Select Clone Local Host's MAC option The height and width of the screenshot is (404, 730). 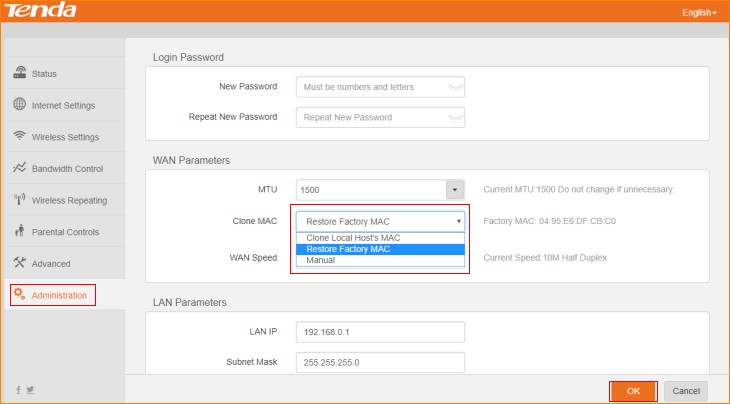(353, 238)
